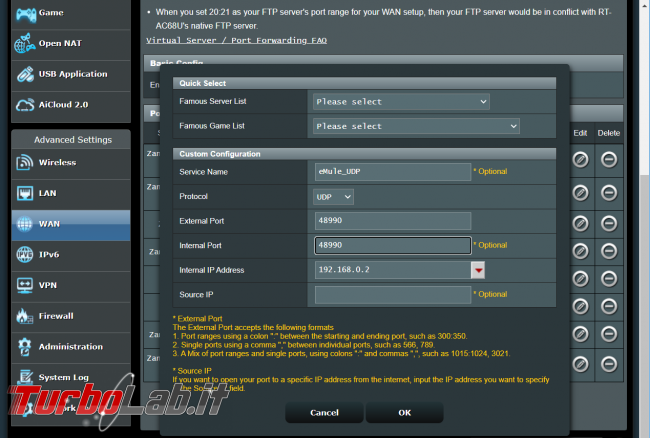The width and height of the screenshot is (650, 438).
Task: Click the Edit column header
Action: 580,133
